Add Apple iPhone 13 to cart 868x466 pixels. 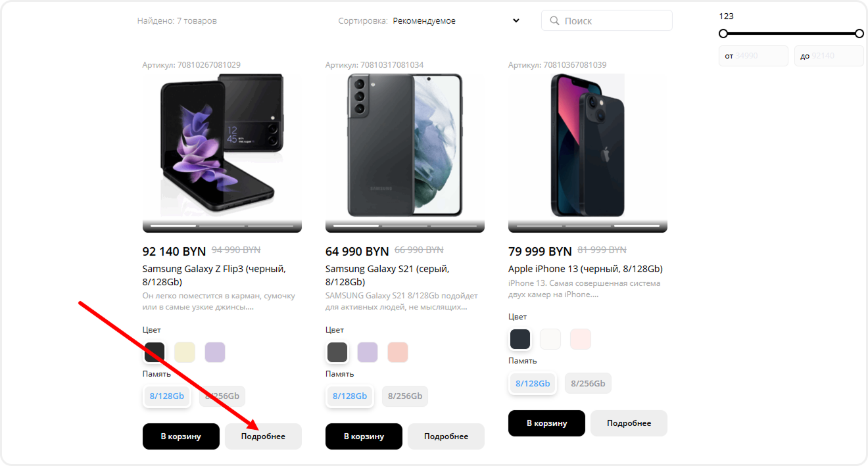point(546,423)
